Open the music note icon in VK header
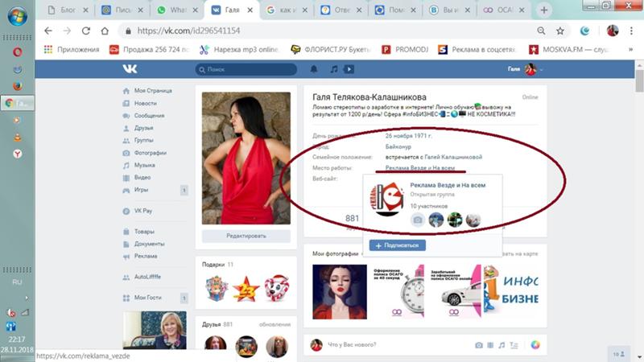The image size is (644, 362). 334,69
